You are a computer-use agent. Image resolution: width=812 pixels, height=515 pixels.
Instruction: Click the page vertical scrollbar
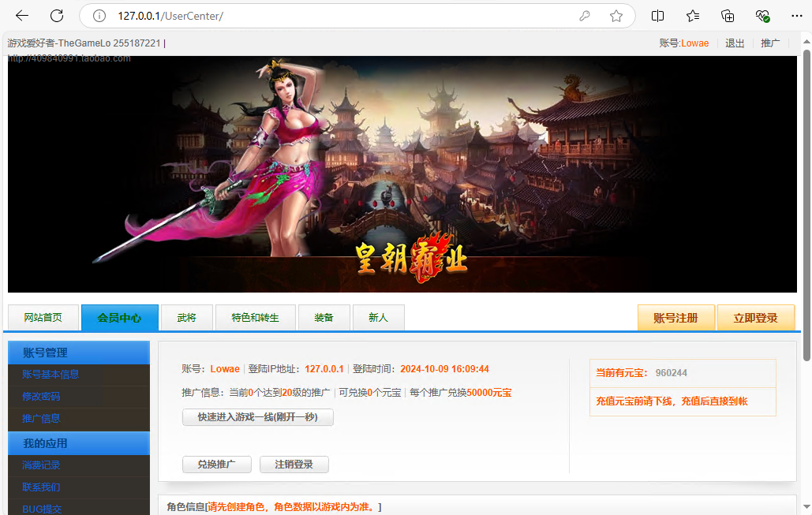pos(806,205)
